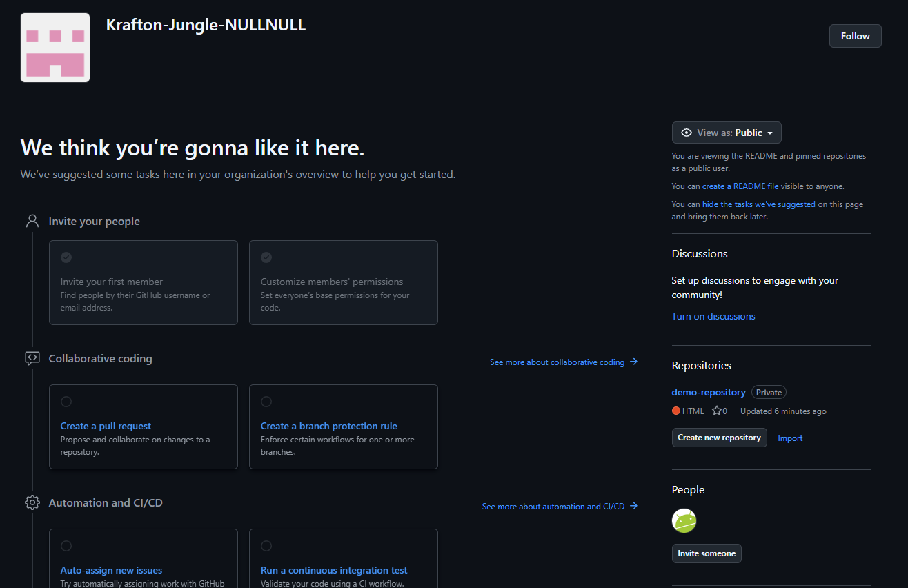Click Turn on discussions link

[x=713, y=316]
